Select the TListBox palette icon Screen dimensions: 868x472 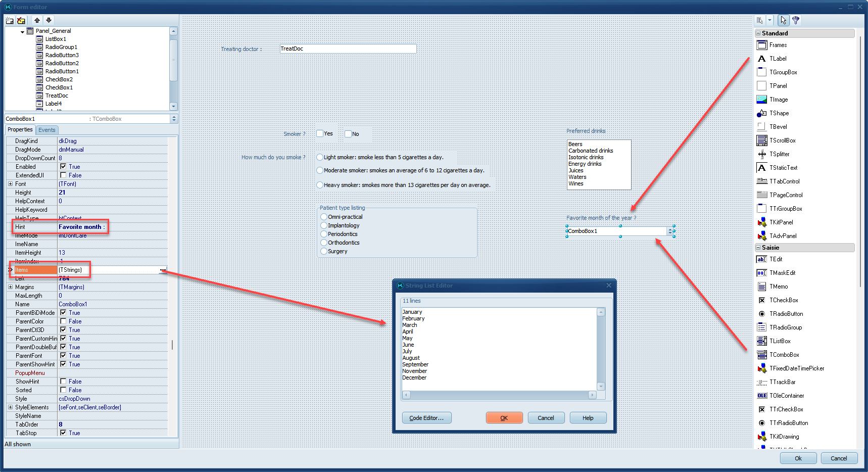tap(762, 341)
